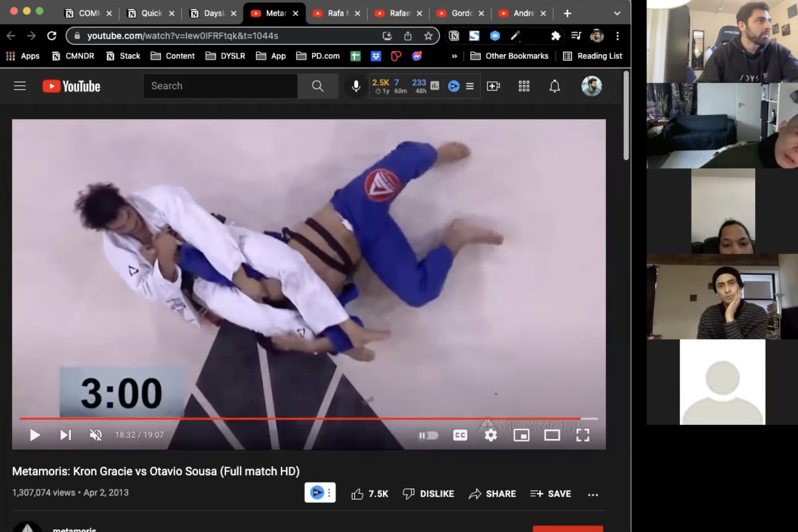The image size is (798, 532).
Task: Switch to theater mode
Action: click(x=552, y=435)
